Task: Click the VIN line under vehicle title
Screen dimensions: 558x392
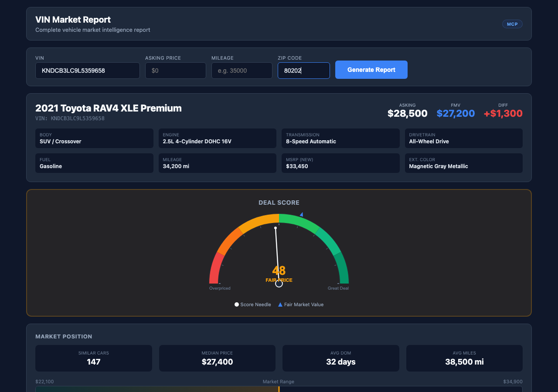Action: point(70,118)
